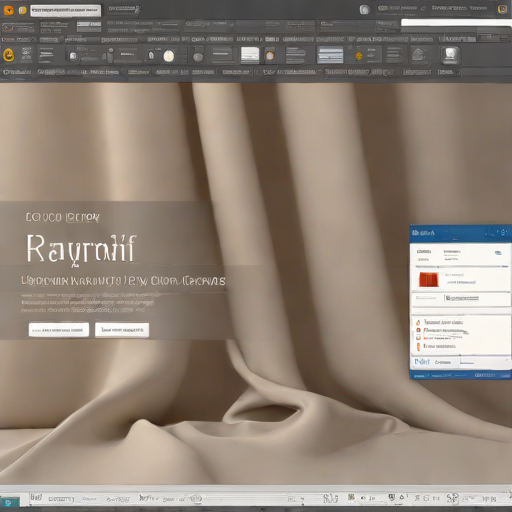The height and width of the screenshot is (512, 512).
Task: Click the white address field in title bar
Action: tap(66, 11)
